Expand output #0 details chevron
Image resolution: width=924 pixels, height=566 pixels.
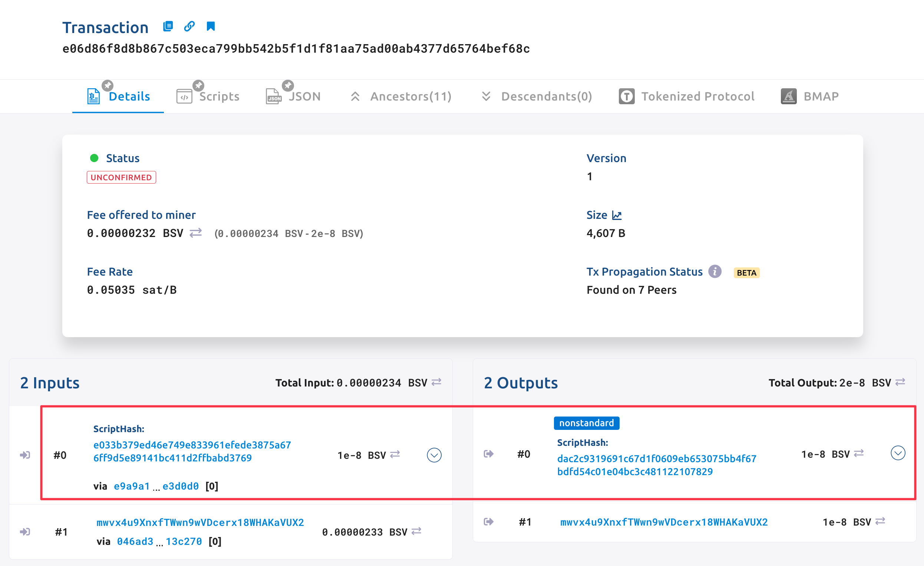click(x=898, y=453)
